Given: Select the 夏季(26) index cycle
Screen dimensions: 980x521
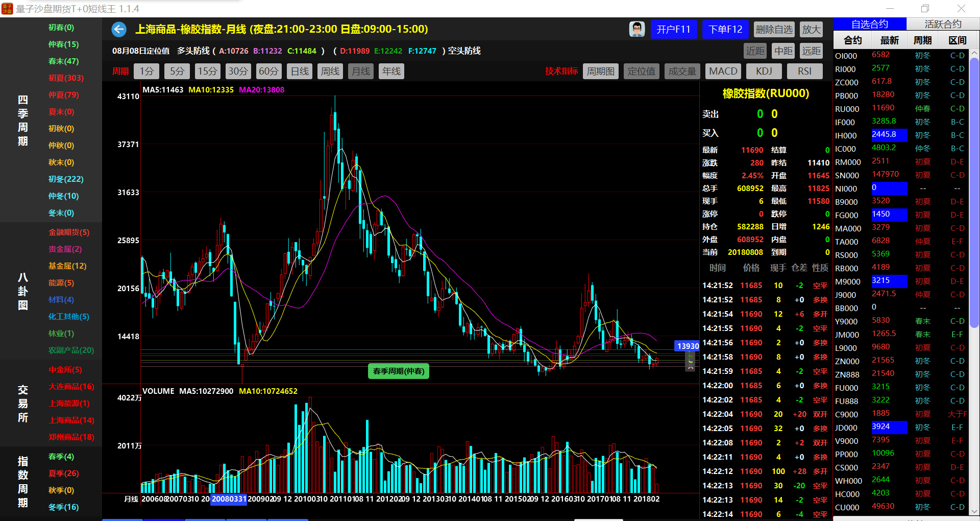Looking at the screenshot, I should (64, 473).
